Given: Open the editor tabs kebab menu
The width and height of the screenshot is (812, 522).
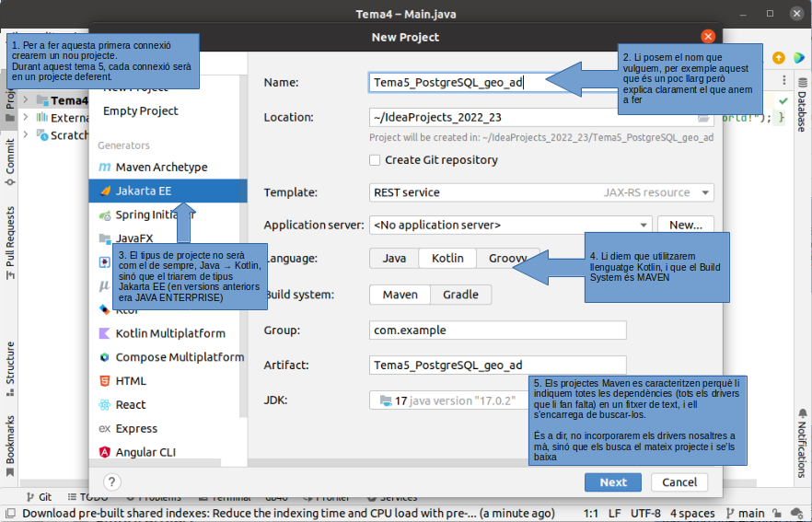Looking at the screenshot, I should (x=784, y=80).
